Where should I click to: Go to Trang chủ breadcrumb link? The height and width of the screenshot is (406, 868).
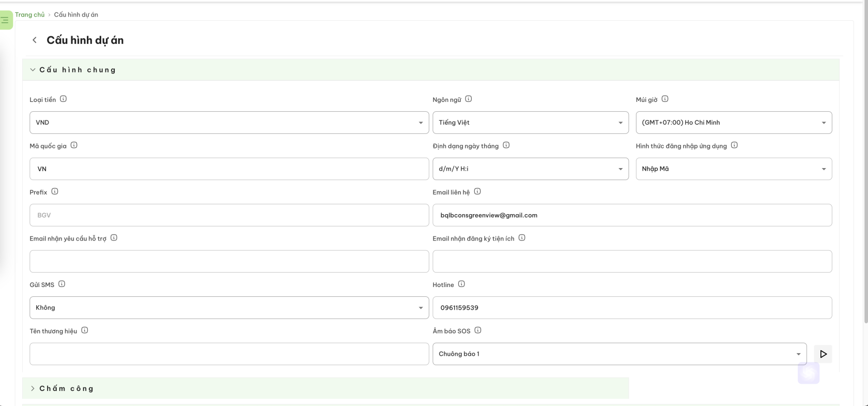point(29,14)
